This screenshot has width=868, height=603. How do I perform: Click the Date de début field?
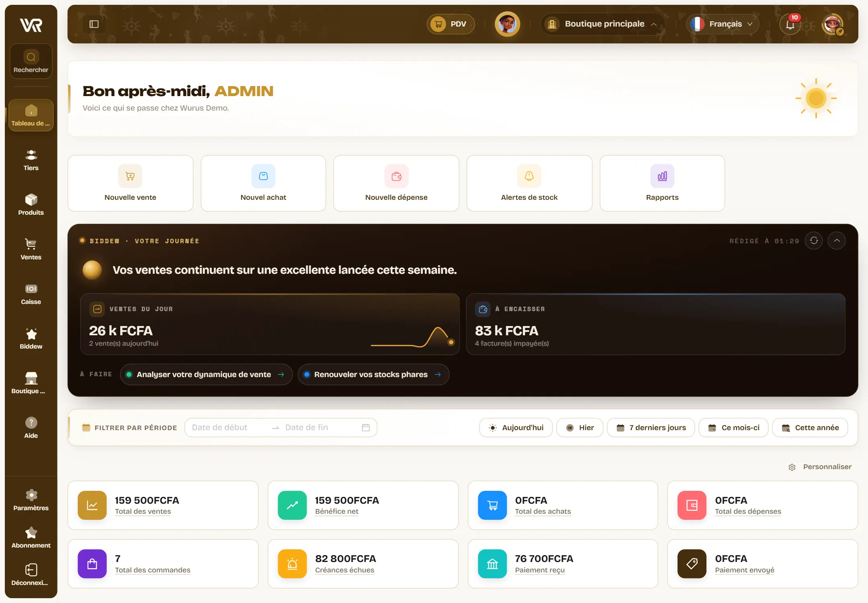click(x=227, y=427)
